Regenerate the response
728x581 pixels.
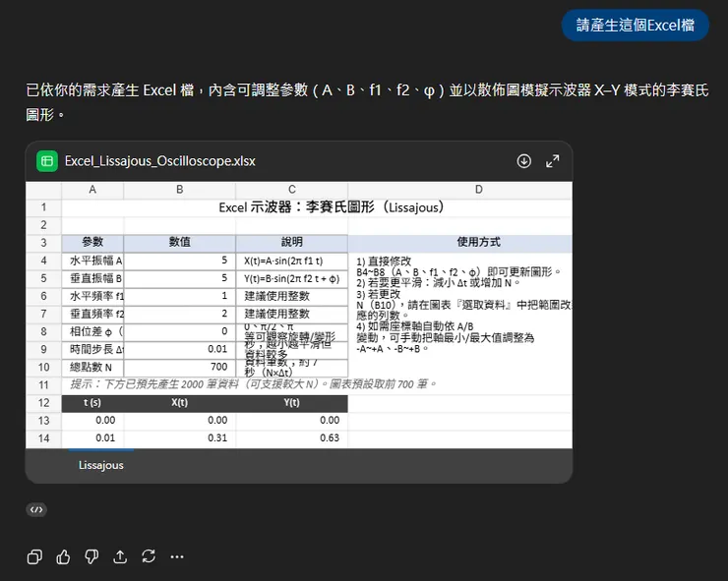click(149, 556)
